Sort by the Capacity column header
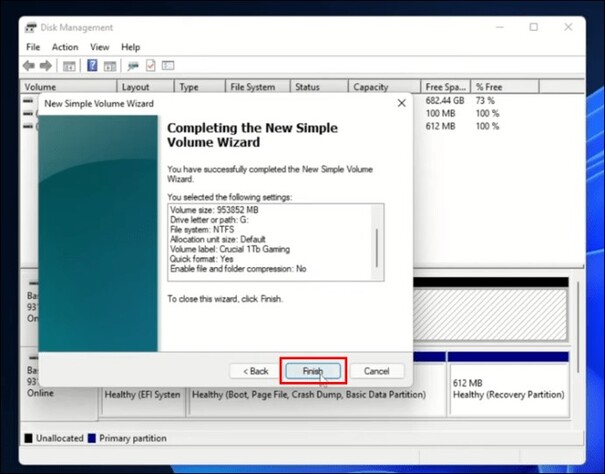The height and width of the screenshot is (474, 605). tap(370, 87)
